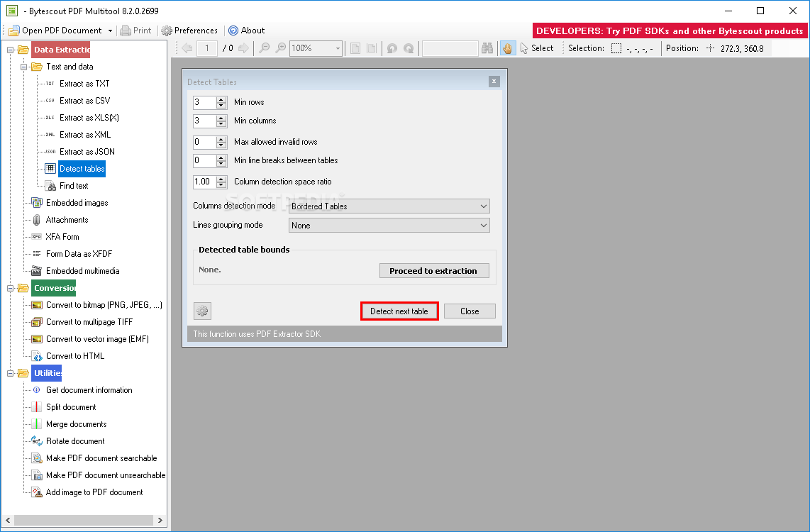Select Extract as XML
The image size is (810, 532).
(x=84, y=135)
